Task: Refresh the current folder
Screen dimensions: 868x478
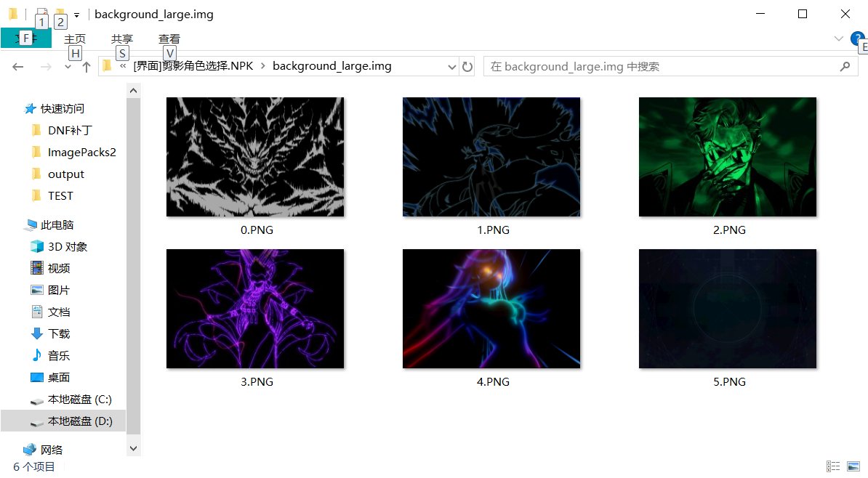Action: 467,67
